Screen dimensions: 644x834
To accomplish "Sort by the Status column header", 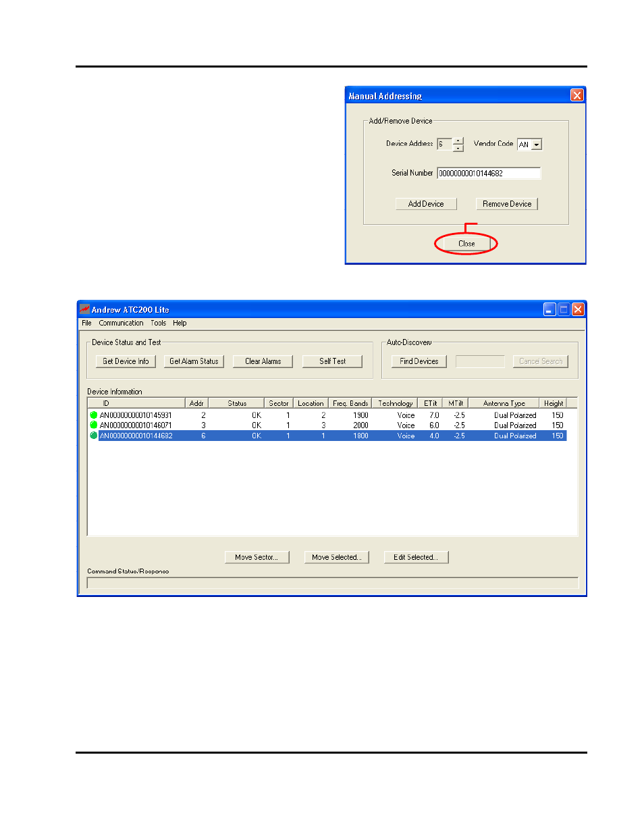I will pos(236,403).
